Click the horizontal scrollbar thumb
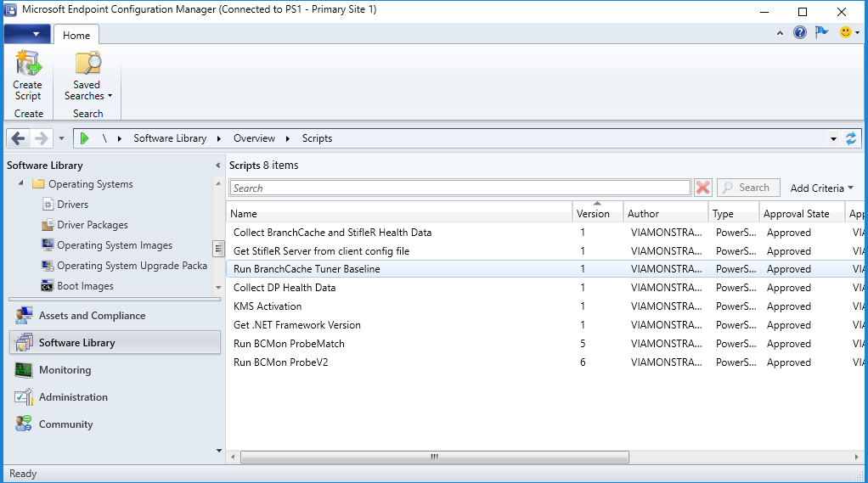The height and width of the screenshot is (483, 868). tap(435, 457)
